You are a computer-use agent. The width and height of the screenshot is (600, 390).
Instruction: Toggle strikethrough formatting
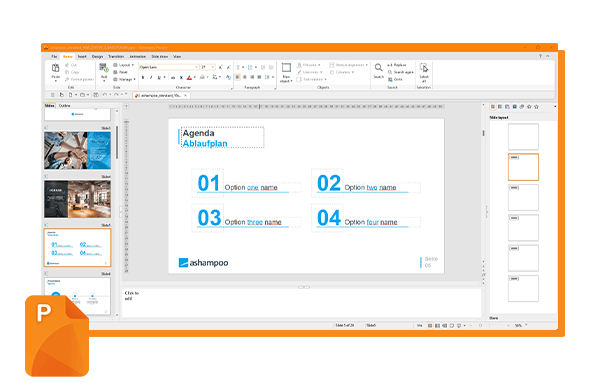[173, 77]
